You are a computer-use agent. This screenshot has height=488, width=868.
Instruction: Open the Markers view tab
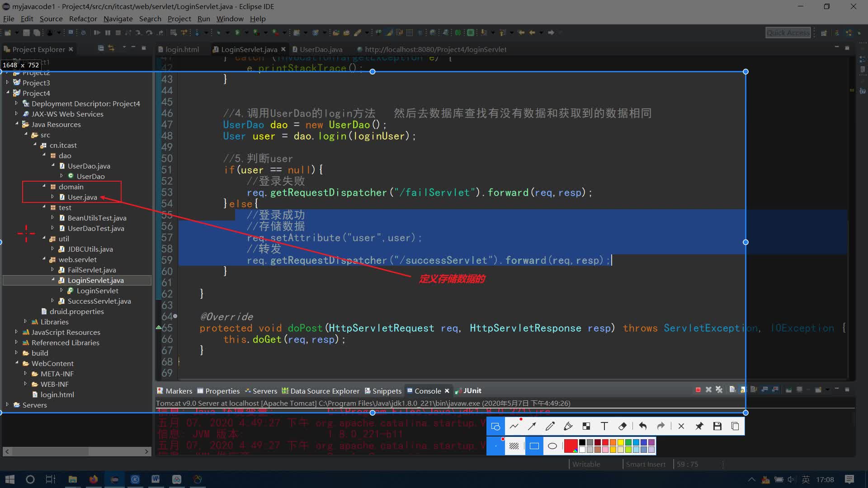pyautogui.click(x=175, y=391)
